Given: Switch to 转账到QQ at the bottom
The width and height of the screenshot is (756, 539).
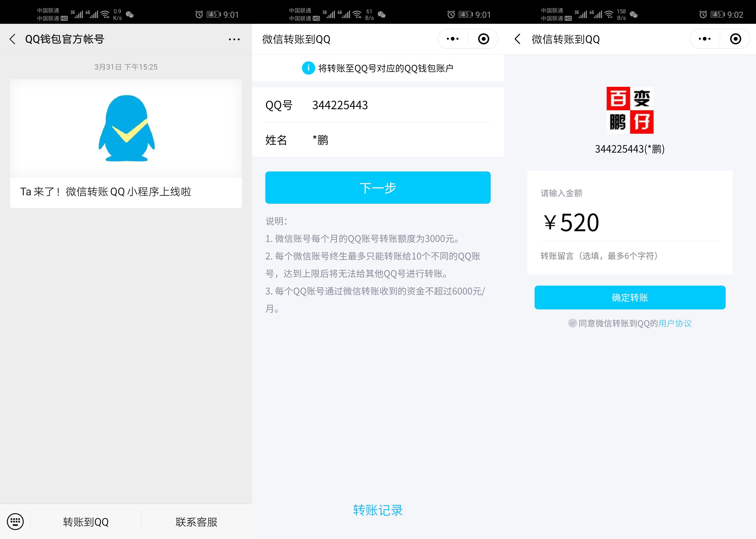Looking at the screenshot, I should coord(85,522).
